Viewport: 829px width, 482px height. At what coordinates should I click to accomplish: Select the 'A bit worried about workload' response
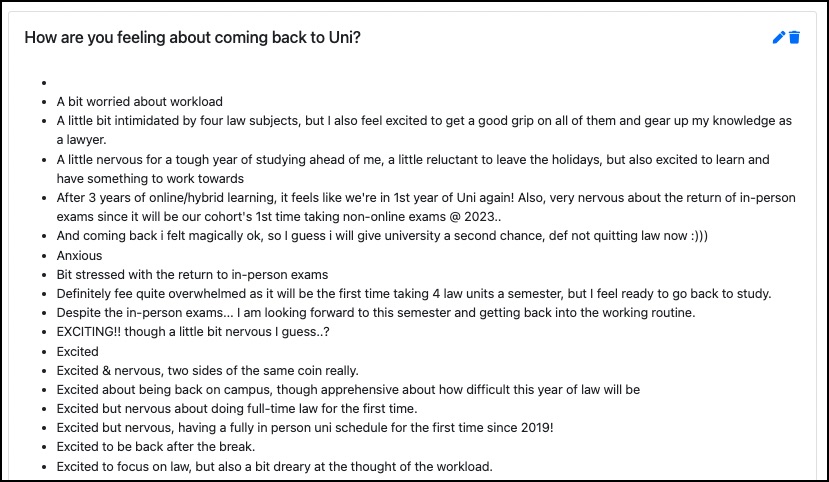pyautogui.click(x=140, y=101)
